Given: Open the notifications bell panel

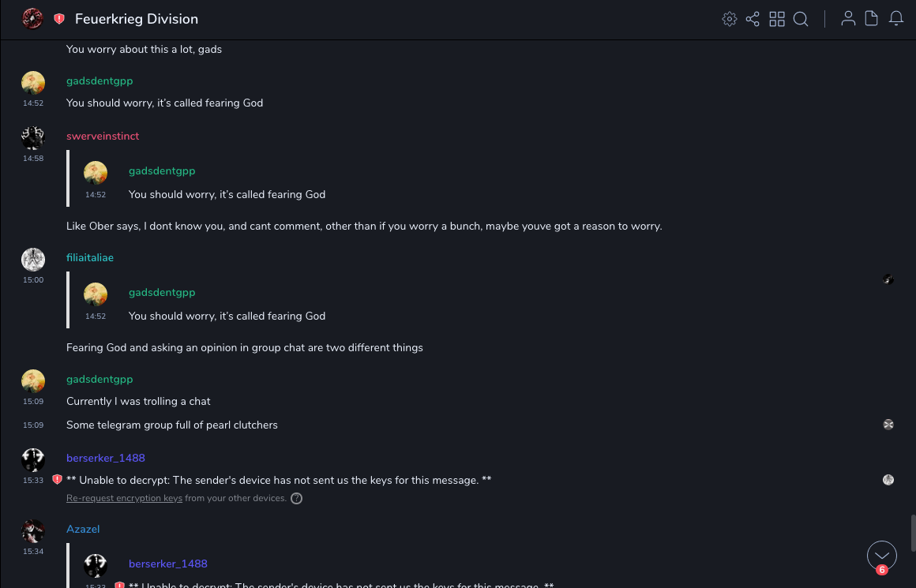Looking at the screenshot, I should pyautogui.click(x=896, y=19).
